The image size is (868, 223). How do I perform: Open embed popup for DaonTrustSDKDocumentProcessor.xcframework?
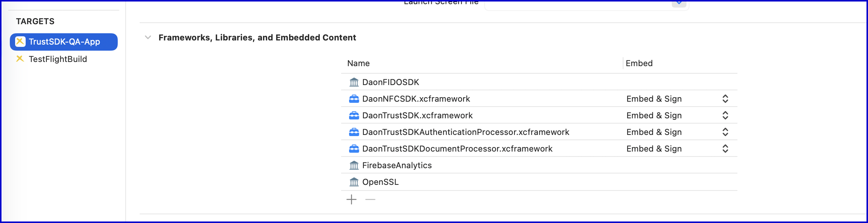(725, 149)
